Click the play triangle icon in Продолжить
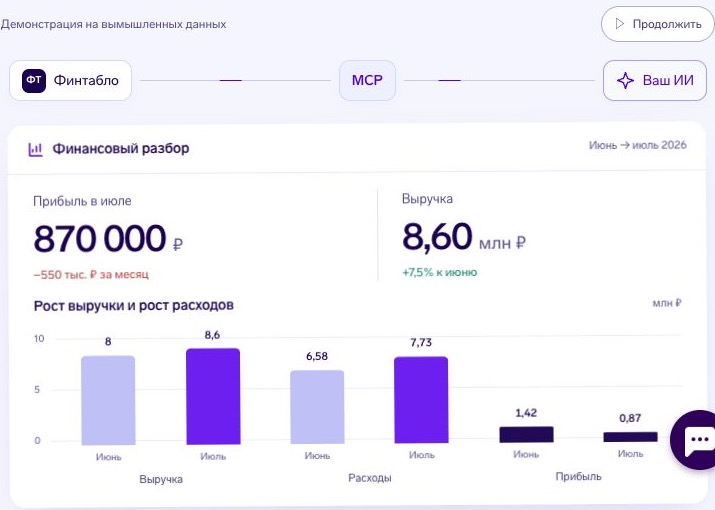The height and width of the screenshot is (510, 715). (x=619, y=24)
